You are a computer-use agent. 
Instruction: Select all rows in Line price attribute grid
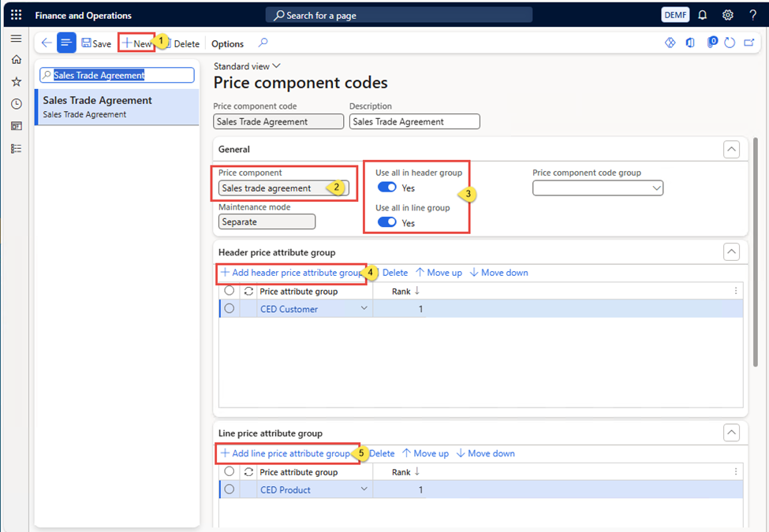[x=229, y=472]
